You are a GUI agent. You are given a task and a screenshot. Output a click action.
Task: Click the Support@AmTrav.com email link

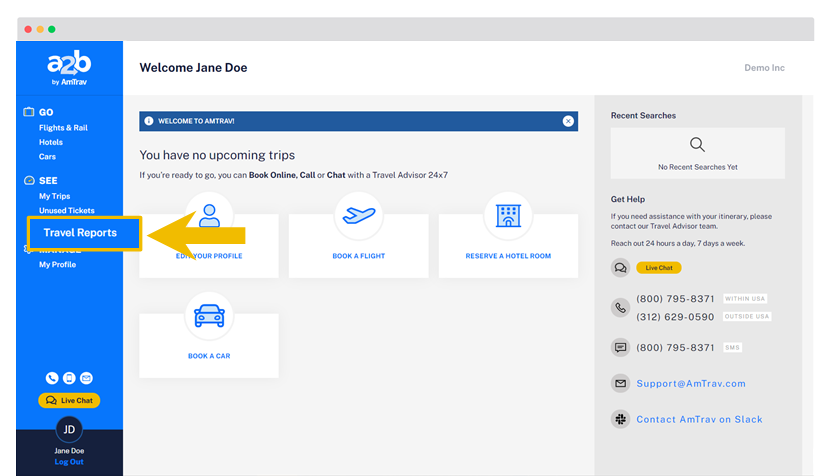coord(691,383)
